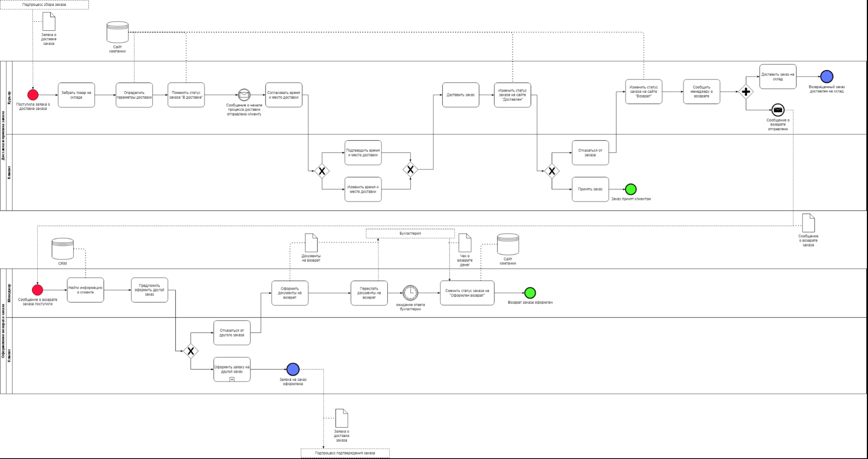Select the exclusive gateway before 'Отказаться от заказа'
The image size is (868, 459).
pos(552,171)
